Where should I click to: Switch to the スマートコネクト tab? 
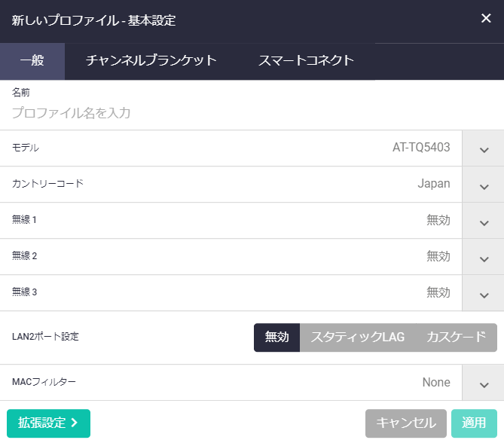pos(306,61)
